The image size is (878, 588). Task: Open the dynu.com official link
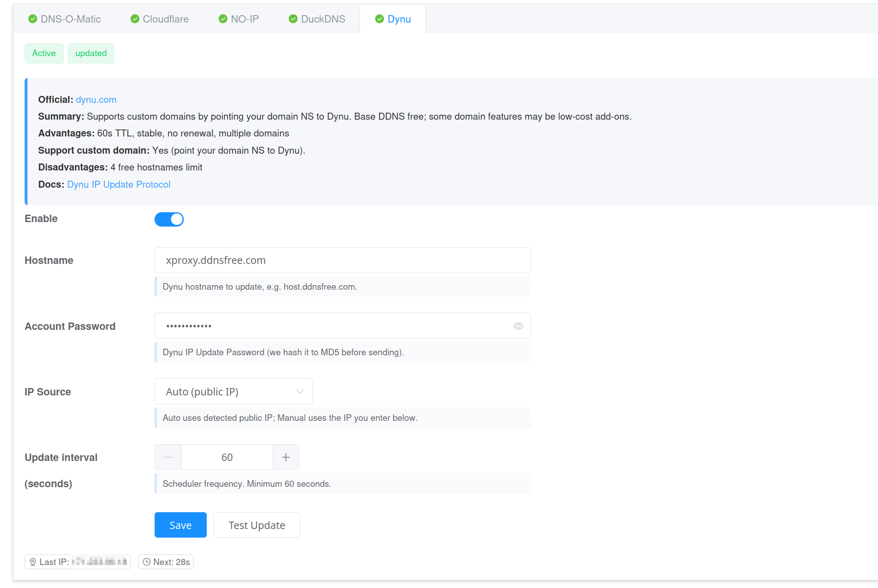coord(96,100)
